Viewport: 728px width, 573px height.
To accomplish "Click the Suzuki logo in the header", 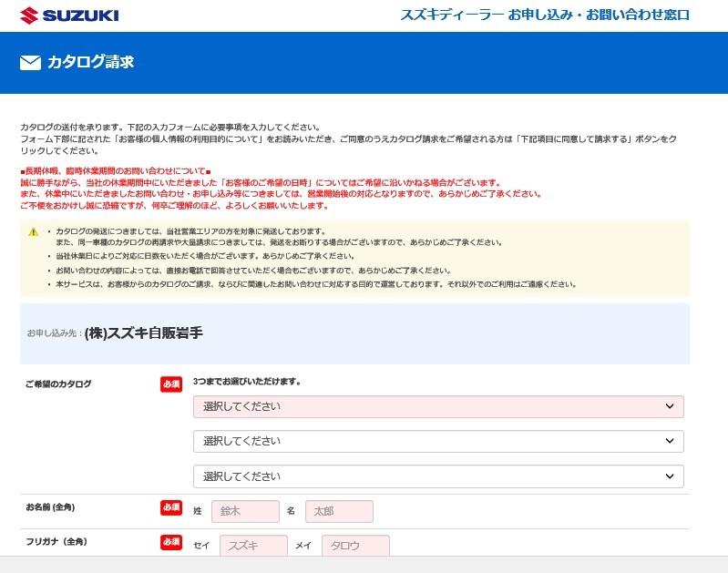I will [69, 15].
